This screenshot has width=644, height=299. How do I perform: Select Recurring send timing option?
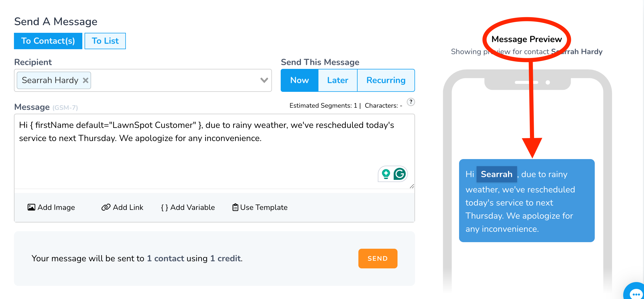[x=386, y=80]
